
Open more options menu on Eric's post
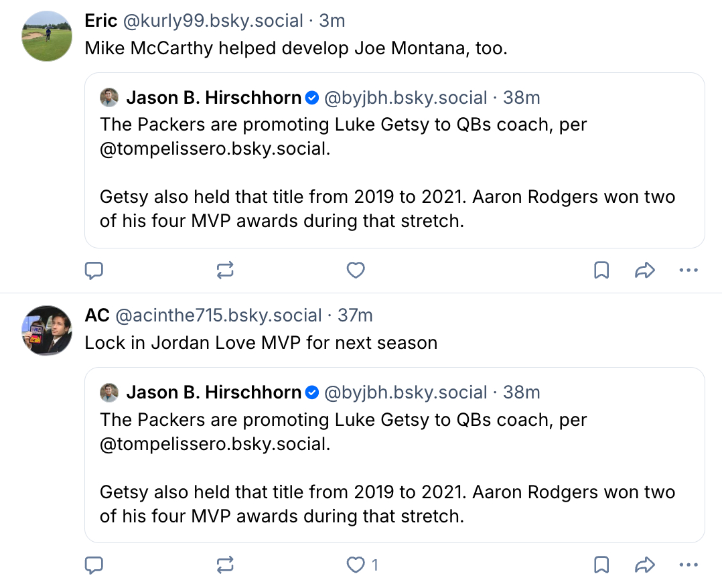point(689,271)
